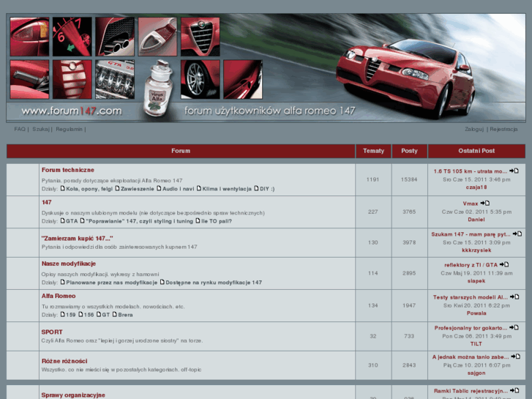Screen dimensions: 532x399
Task: Open topic Profesjonalny tor gokarto...
Action: [471, 328]
